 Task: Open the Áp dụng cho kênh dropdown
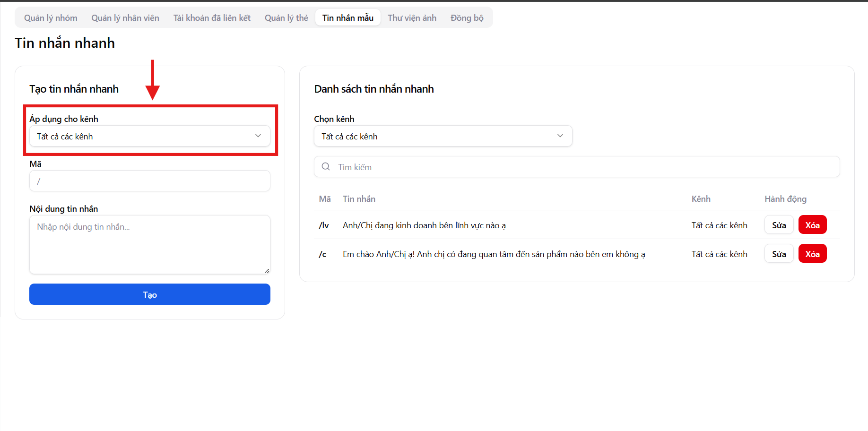tap(149, 136)
